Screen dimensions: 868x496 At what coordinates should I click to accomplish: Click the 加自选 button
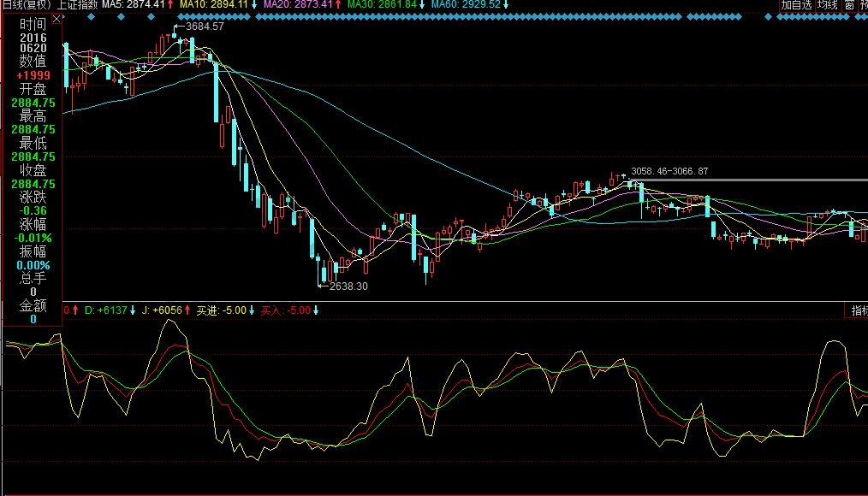(795, 5)
